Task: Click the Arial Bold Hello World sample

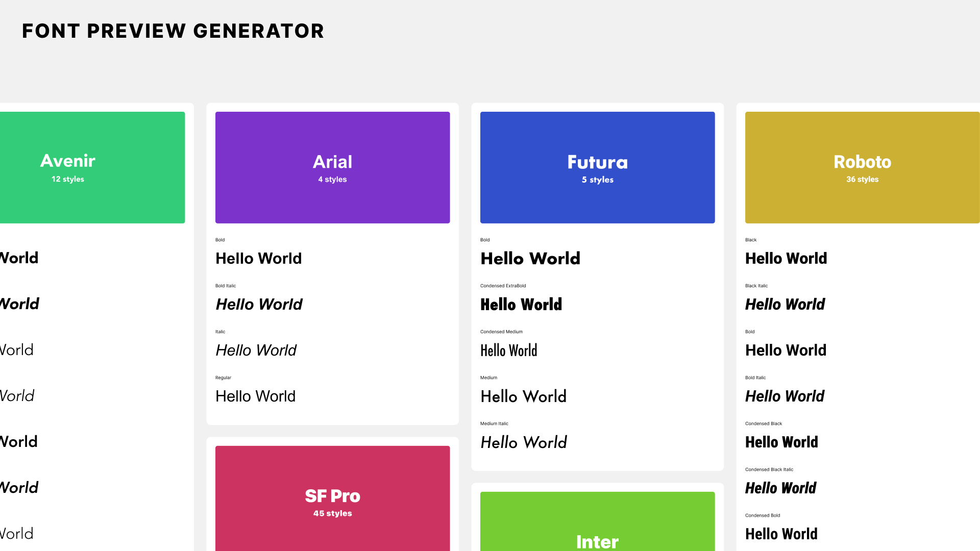Action: pos(258,258)
